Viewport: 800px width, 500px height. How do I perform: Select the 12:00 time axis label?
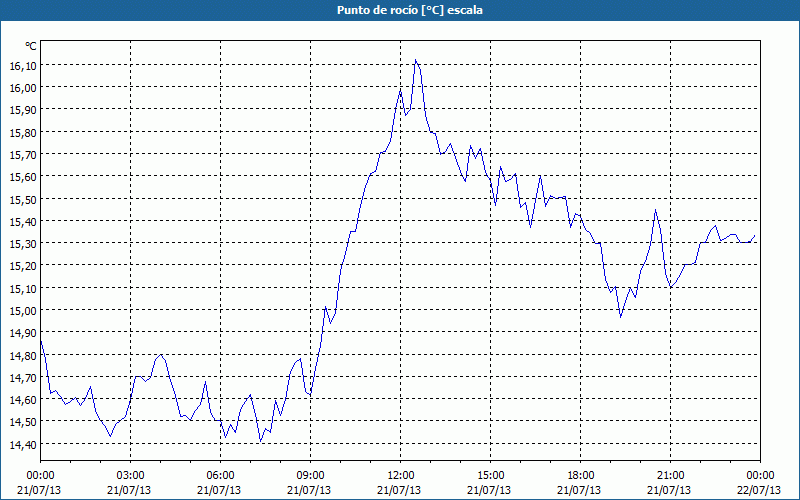point(401,476)
